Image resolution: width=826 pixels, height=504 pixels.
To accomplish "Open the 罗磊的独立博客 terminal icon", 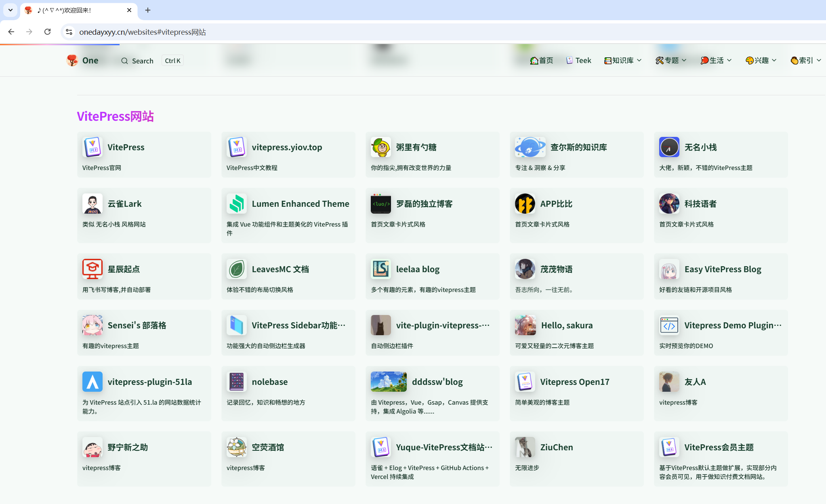I will (381, 204).
